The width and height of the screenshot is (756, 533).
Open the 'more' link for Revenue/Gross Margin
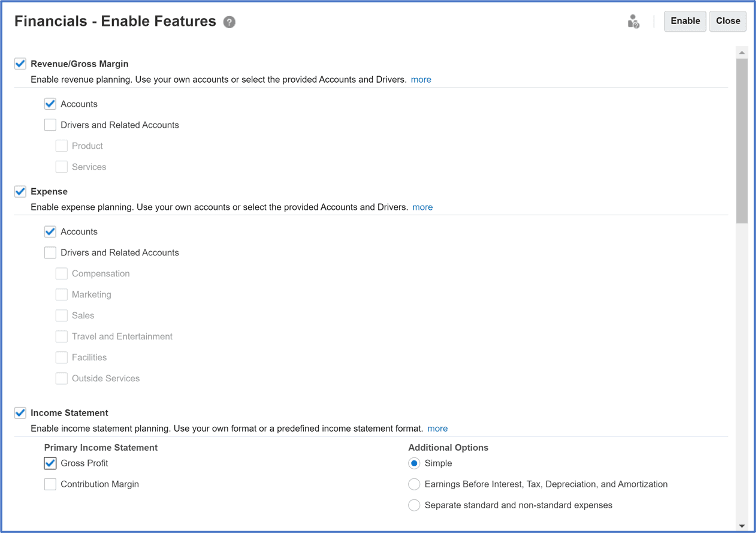tap(421, 79)
